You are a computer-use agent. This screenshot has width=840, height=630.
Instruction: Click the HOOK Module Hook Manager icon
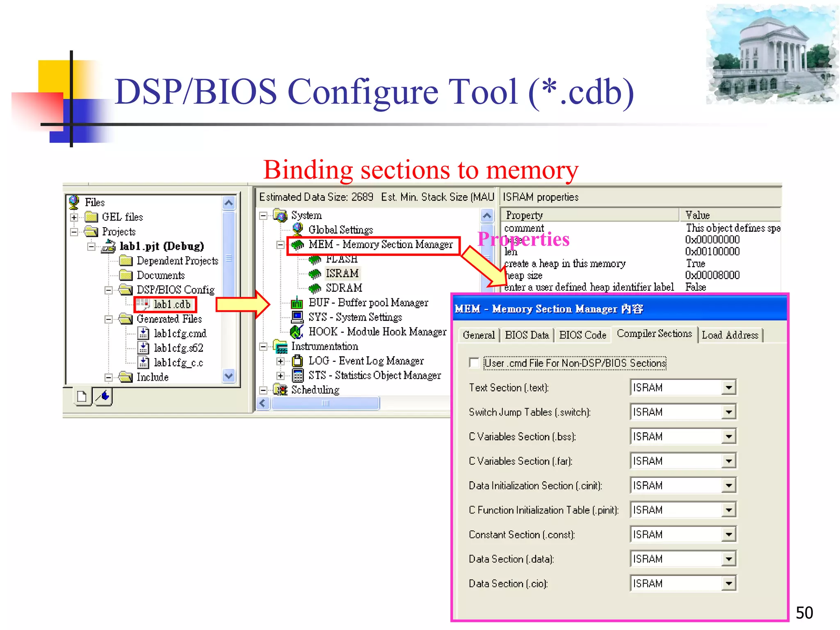coord(297,331)
